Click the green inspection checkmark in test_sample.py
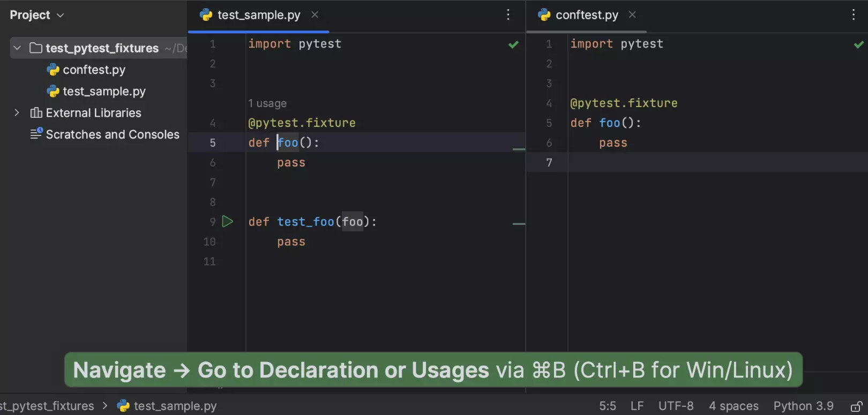 (513, 45)
